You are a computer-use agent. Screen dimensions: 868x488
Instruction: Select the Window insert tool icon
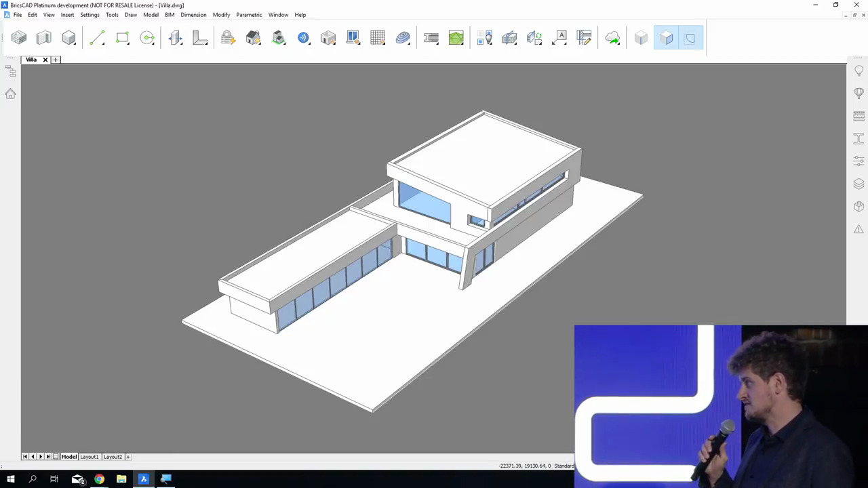point(353,38)
